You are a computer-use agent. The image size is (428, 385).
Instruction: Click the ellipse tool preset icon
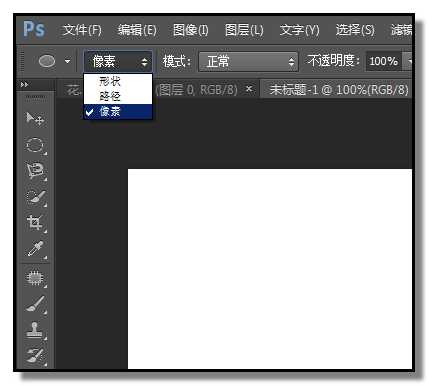[47, 61]
